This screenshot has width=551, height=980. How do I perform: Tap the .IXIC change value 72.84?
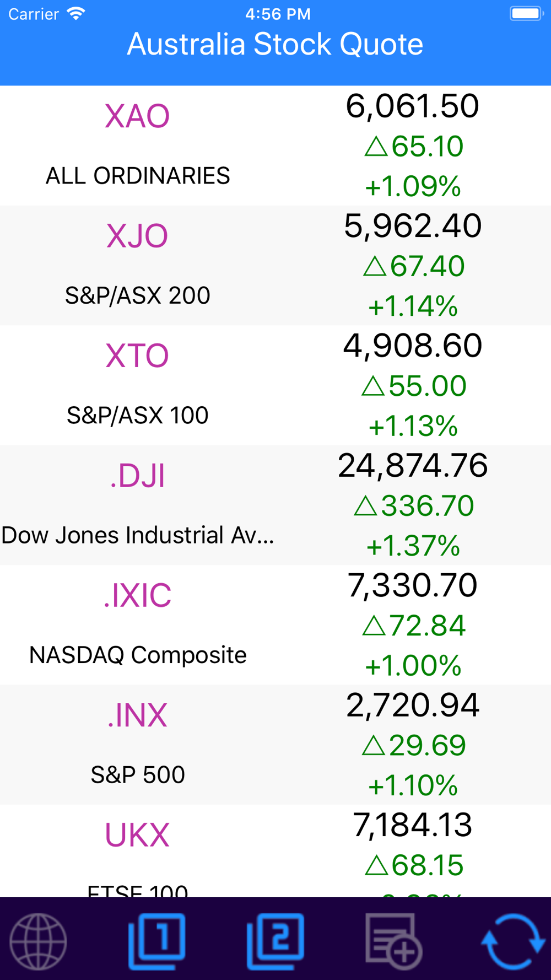click(427, 626)
